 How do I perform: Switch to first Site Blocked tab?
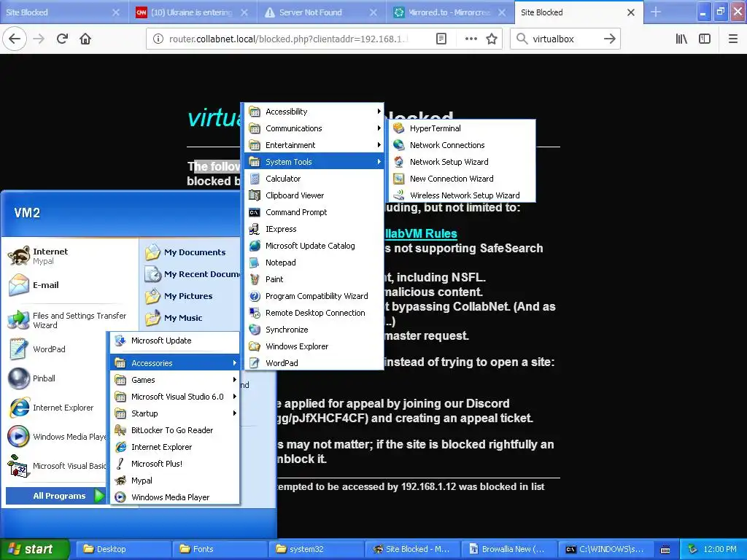pyautogui.click(x=64, y=12)
